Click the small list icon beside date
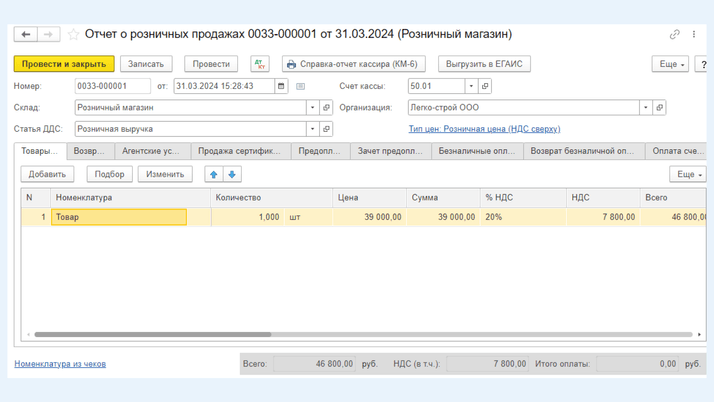This screenshot has height=402, width=714. (x=301, y=86)
